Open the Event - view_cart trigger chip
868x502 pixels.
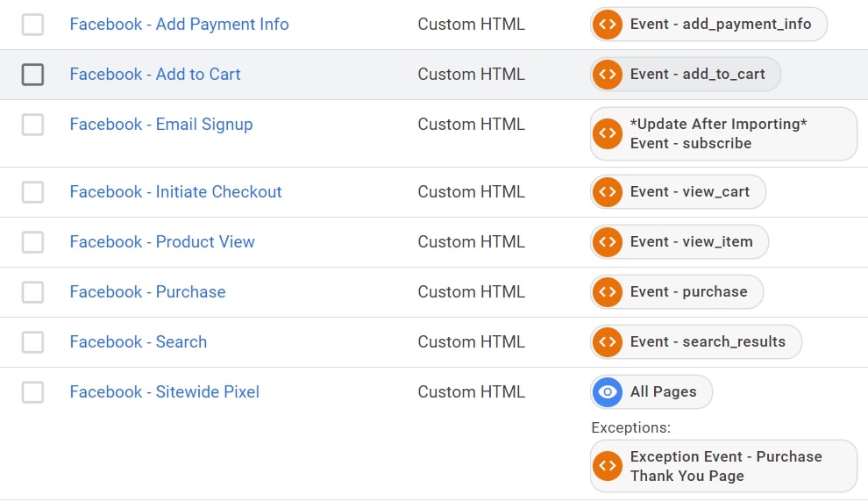pos(678,191)
